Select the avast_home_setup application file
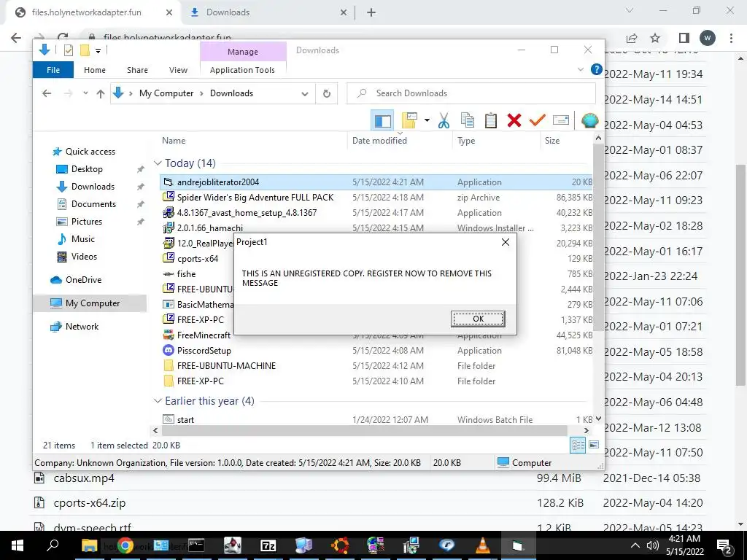747x560 pixels. [x=376, y=212]
